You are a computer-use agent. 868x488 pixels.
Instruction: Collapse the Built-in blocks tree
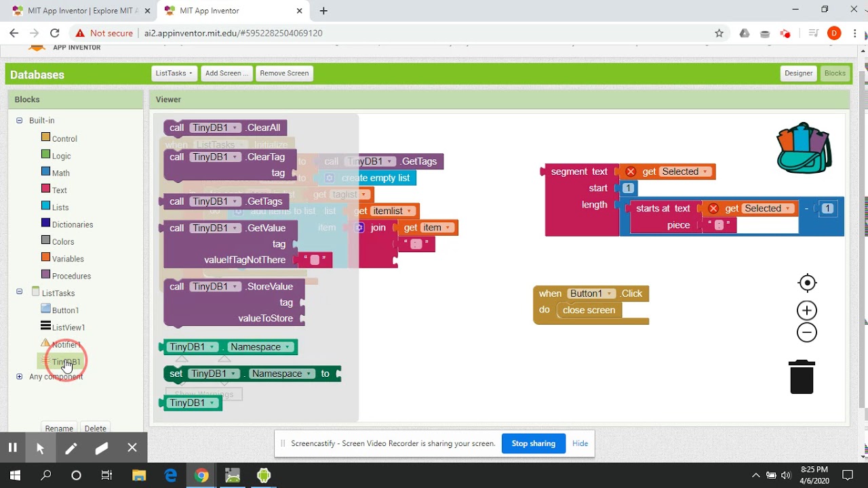19,121
